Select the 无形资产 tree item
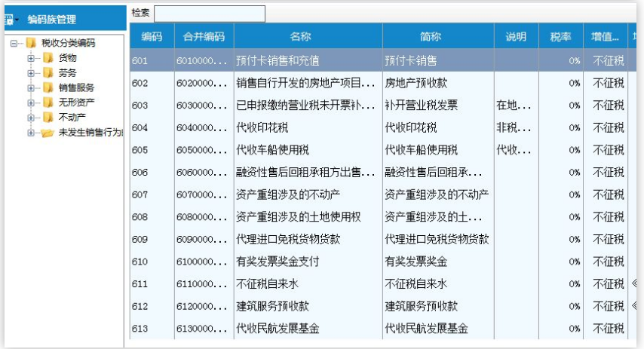Image resolution: width=644 pixels, height=349 pixels. pyautogui.click(x=76, y=103)
